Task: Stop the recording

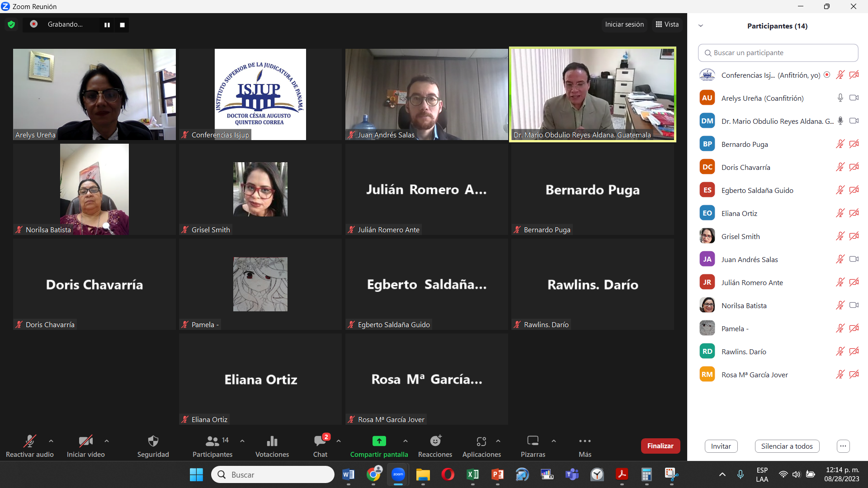Action: coord(122,25)
